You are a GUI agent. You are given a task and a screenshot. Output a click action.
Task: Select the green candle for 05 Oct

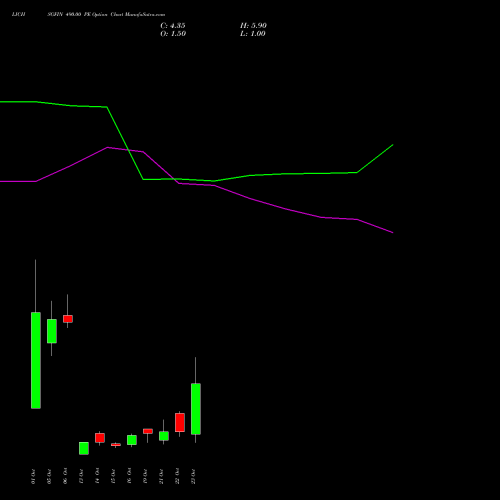coord(52,331)
